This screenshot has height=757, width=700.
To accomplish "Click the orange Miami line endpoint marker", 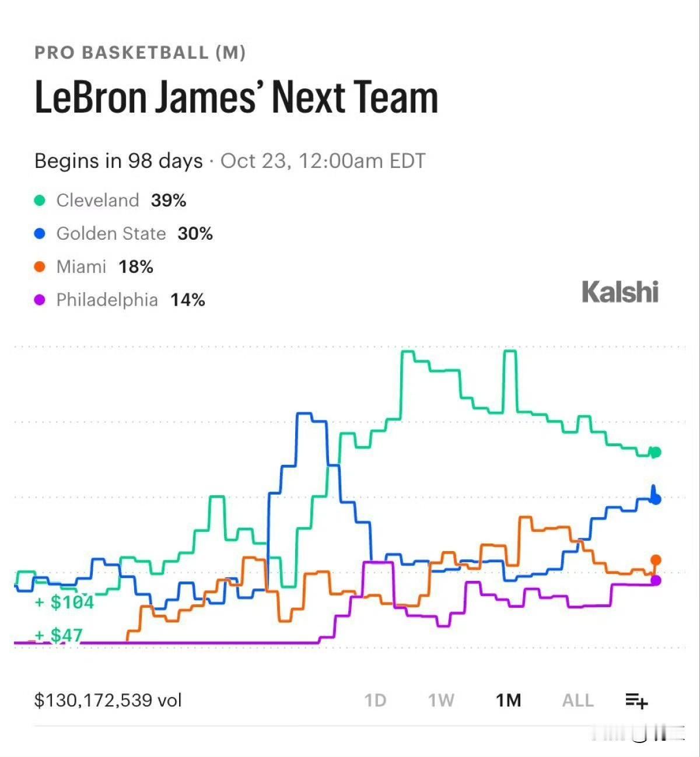I will click(656, 560).
